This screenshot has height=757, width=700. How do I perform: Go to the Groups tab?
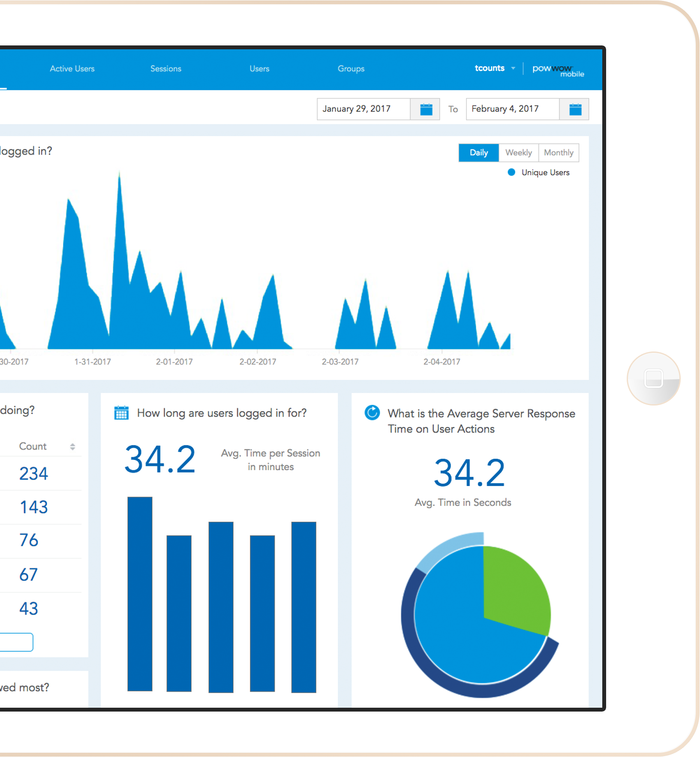351,69
